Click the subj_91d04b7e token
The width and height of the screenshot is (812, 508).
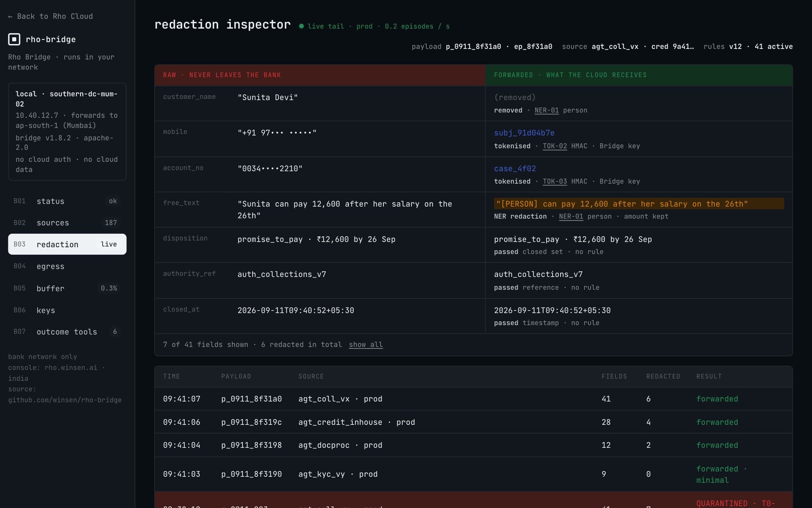click(x=524, y=133)
